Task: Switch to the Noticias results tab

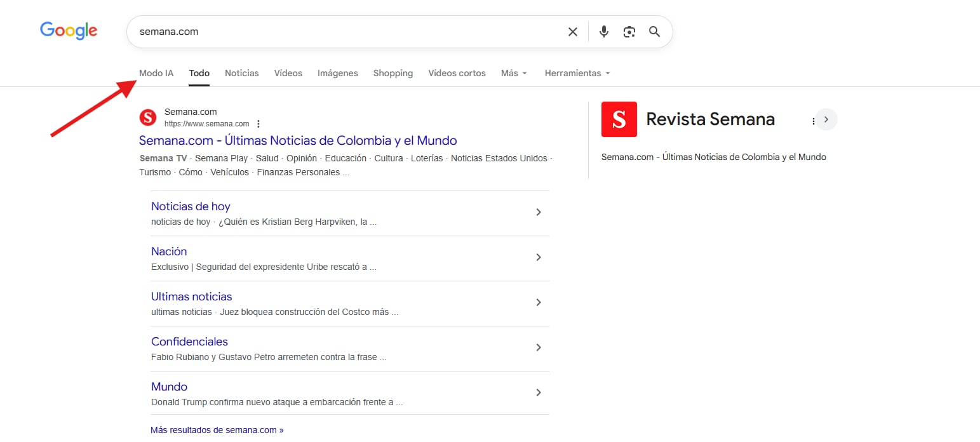Action: [241, 73]
